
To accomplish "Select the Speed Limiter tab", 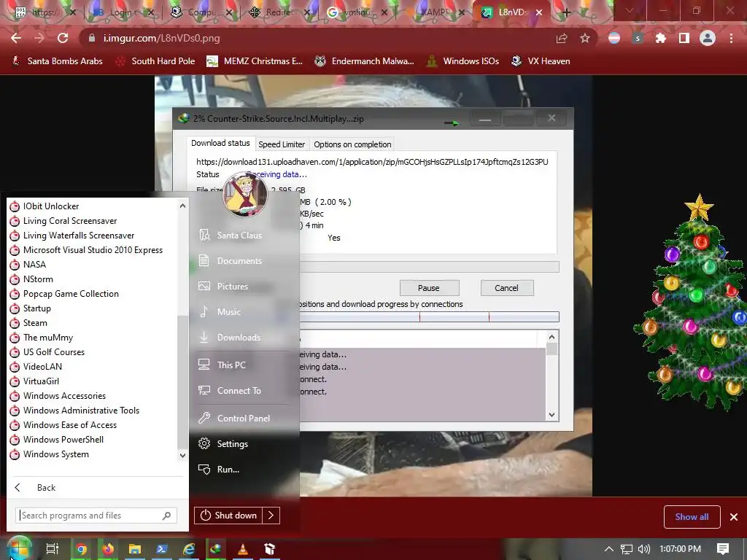I will (282, 144).
